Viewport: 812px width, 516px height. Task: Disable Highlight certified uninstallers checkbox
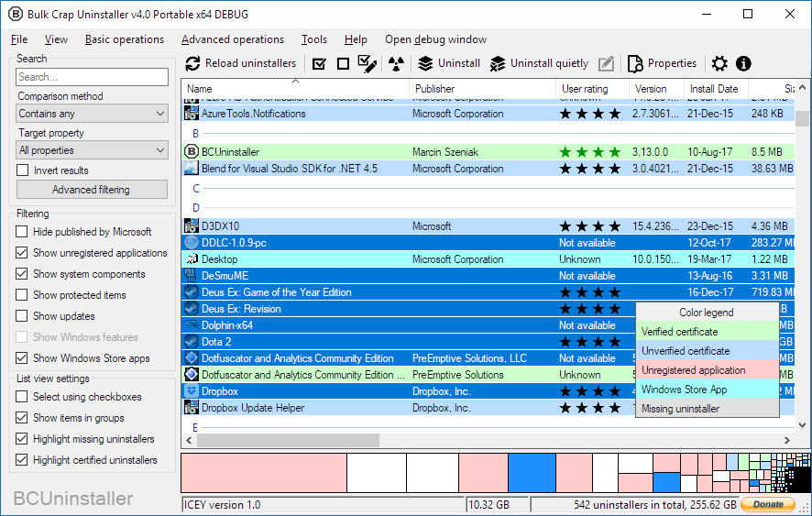click(23, 460)
